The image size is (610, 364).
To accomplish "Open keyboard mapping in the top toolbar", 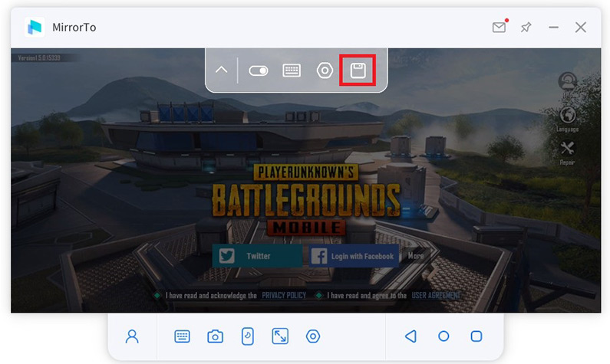I will [x=292, y=71].
